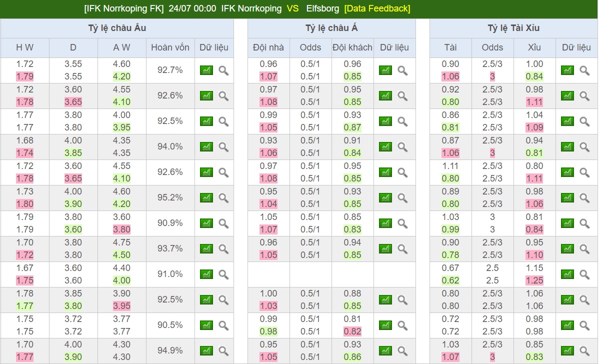The width and height of the screenshot is (599, 364).
Task: Click magnifier icon in the 94.9% payout row
Action: pos(223,350)
